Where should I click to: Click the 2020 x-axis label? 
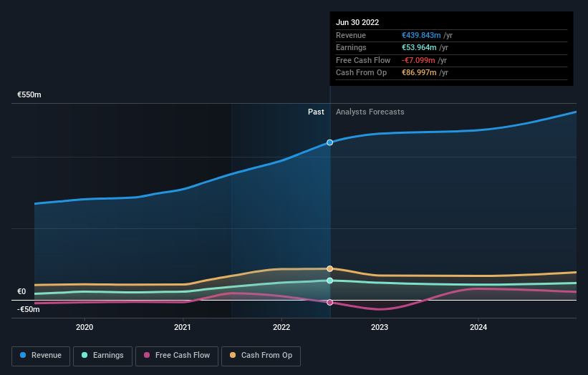(x=85, y=327)
